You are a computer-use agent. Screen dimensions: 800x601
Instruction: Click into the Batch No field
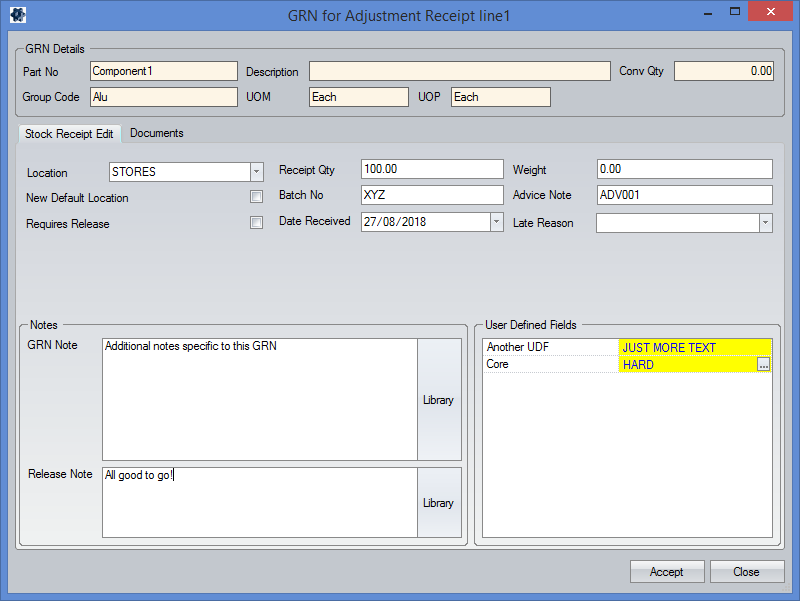pos(432,195)
